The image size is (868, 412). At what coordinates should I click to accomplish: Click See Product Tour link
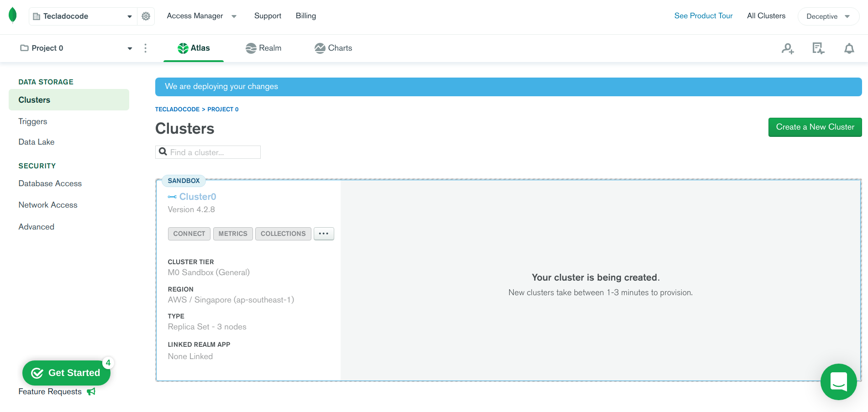(703, 16)
